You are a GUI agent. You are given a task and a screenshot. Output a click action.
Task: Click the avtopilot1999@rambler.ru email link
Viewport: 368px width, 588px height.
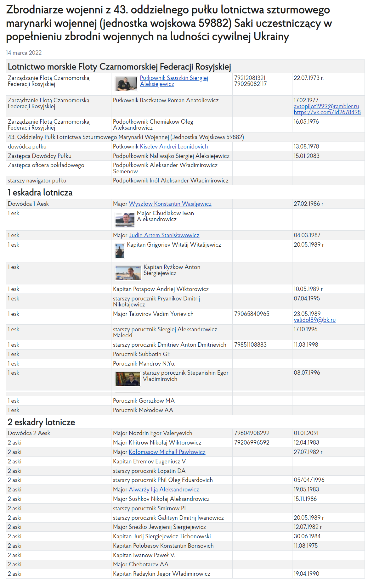[326, 106]
